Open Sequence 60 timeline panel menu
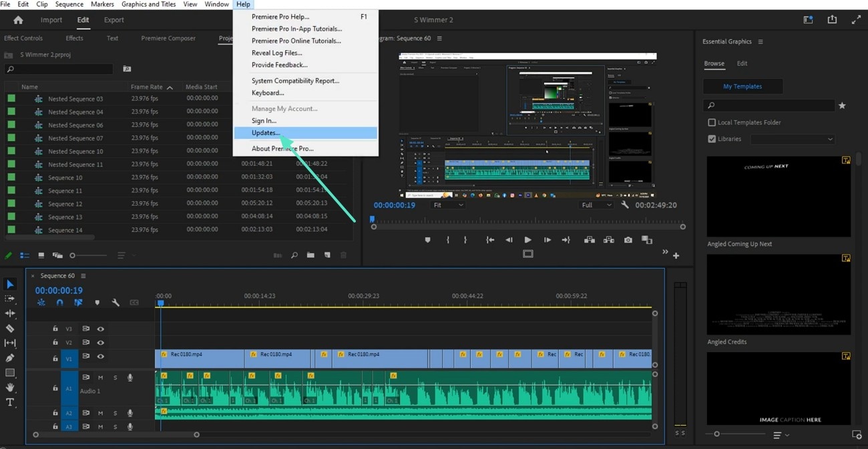Image resolution: width=868 pixels, height=449 pixels. (x=83, y=276)
